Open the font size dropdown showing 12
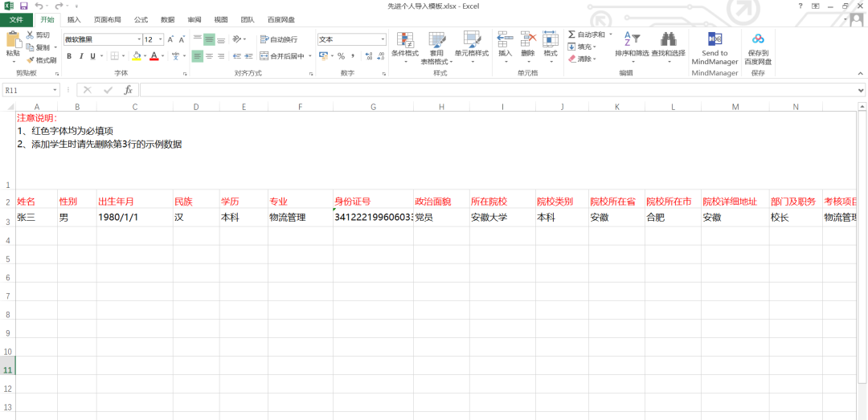The height and width of the screenshot is (420, 868). pyautogui.click(x=161, y=39)
